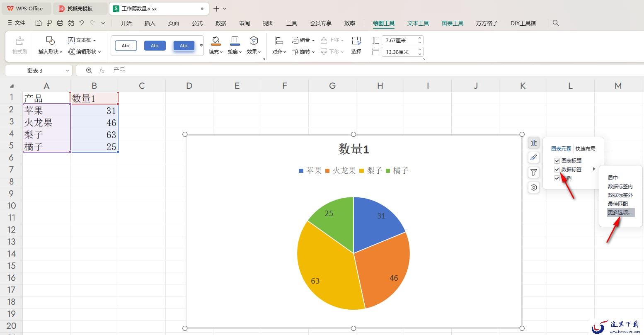Toggle the Data Labels (数据标签) checkbox
Image resolution: width=644 pixels, height=335 pixels.
557,169
